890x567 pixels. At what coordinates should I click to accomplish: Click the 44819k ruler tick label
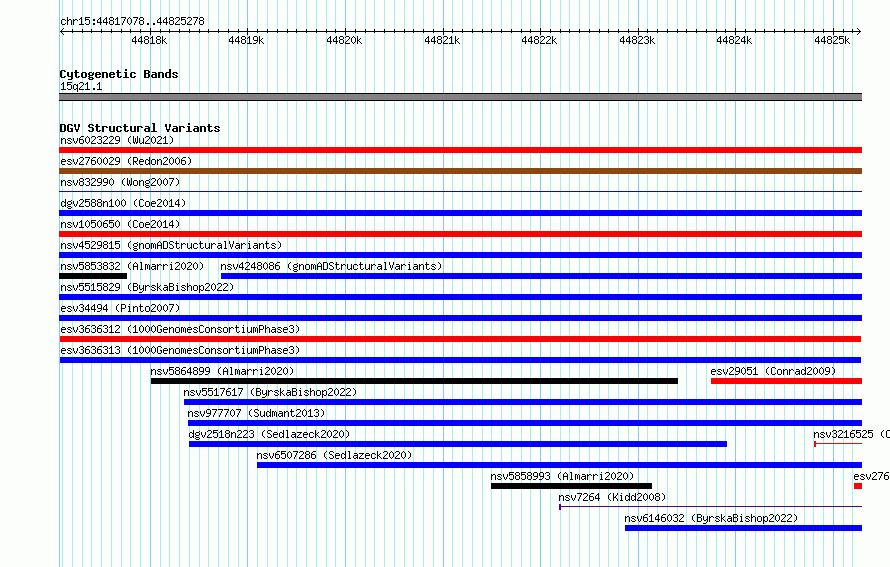(246, 40)
